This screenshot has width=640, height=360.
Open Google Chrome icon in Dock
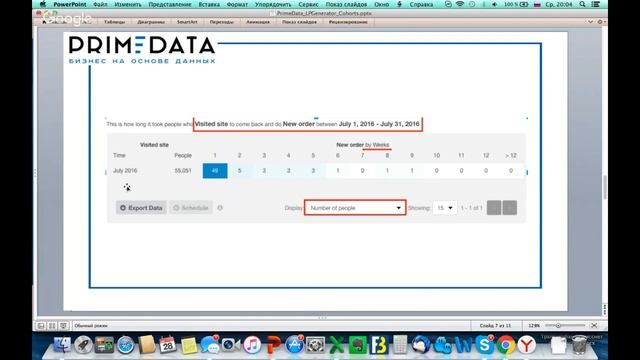click(x=506, y=345)
